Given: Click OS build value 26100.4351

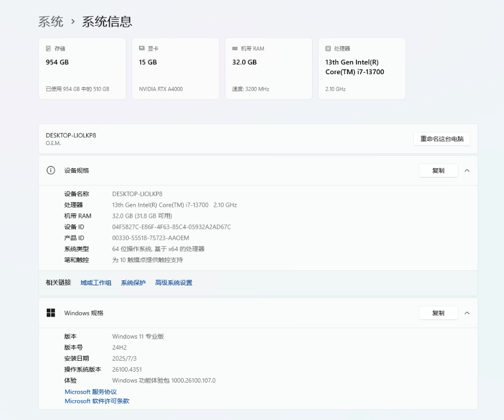Looking at the screenshot, I should click(x=127, y=369).
